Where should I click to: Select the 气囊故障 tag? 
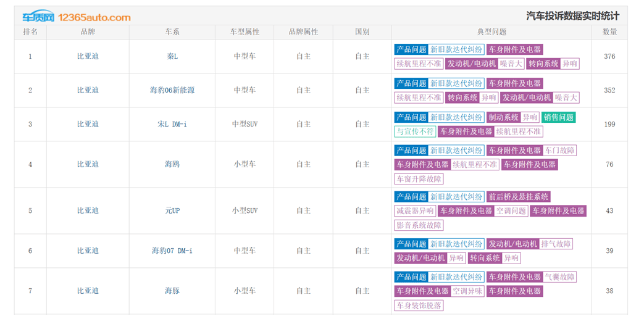click(560, 277)
